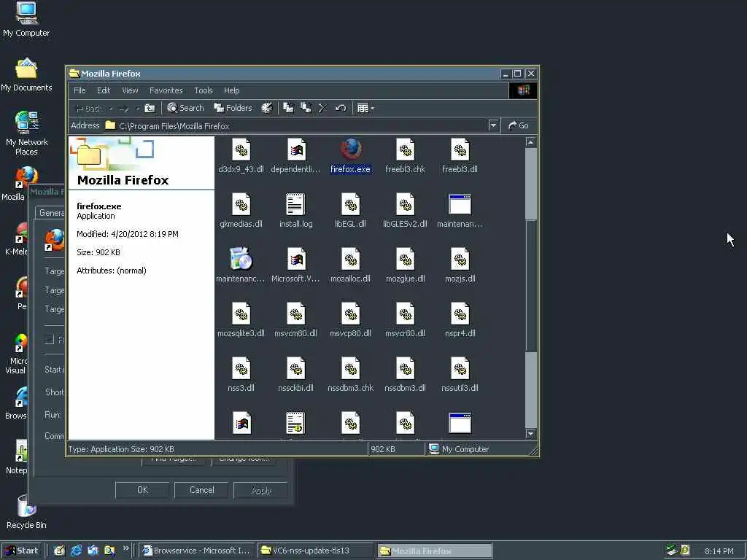Expand the quick launch overflow chevron
Image resolution: width=747 pixels, height=560 pixels.
coord(125,548)
